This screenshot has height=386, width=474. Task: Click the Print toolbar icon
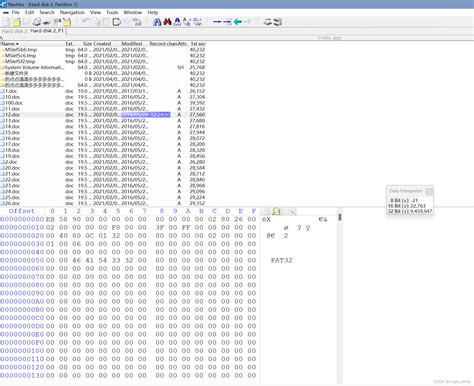tap(37, 22)
